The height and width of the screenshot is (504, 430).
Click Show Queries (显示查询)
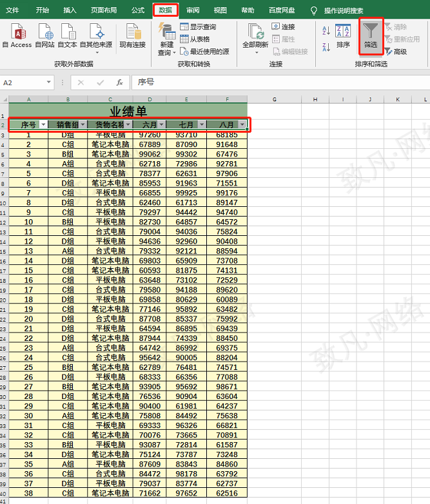point(198,26)
